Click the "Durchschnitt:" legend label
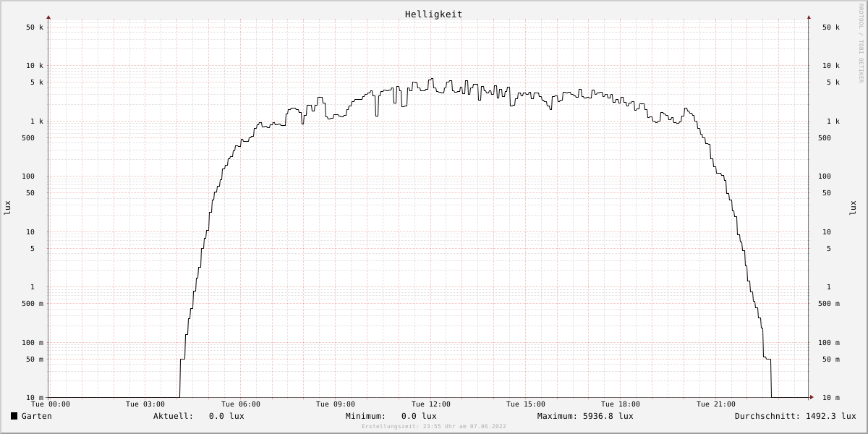Image resolution: width=868 pixels, height=434 pixels. pos(767,416)
